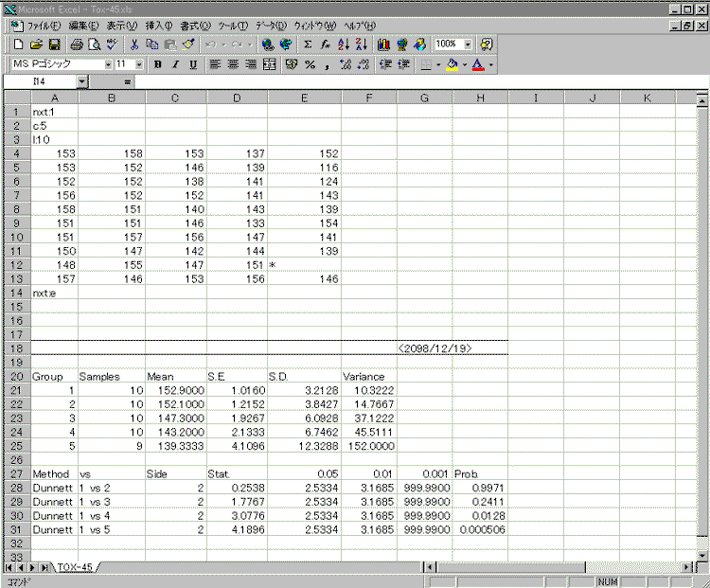
Task: Switch to the TOX-45 sheet tab
Action: click(74, 566)
